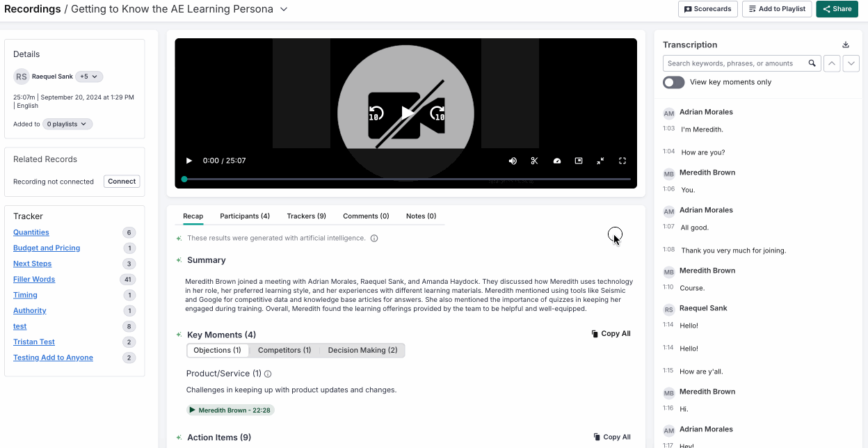868x448 pixels.
Task: Click the Connect button under Related Records
Action: 122,181
